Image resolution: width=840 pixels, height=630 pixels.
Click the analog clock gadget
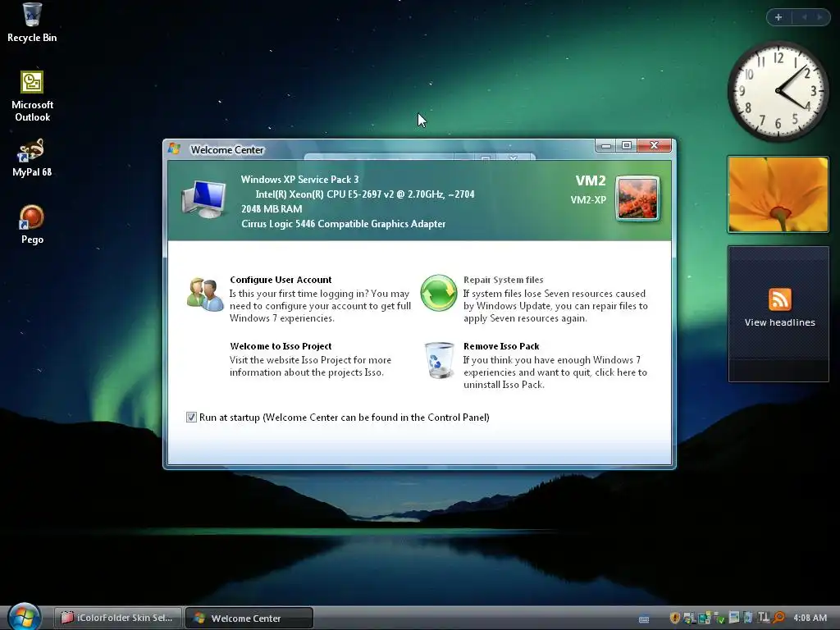point(778,90)
